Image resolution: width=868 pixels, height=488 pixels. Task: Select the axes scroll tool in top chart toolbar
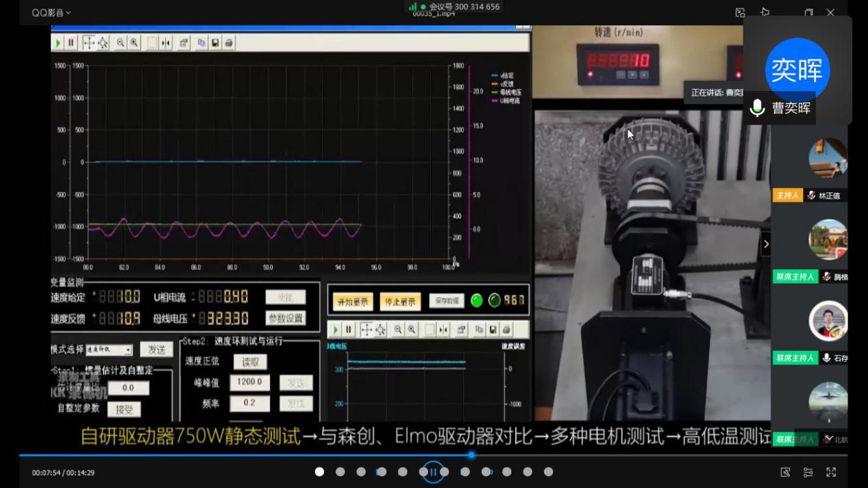89,42
